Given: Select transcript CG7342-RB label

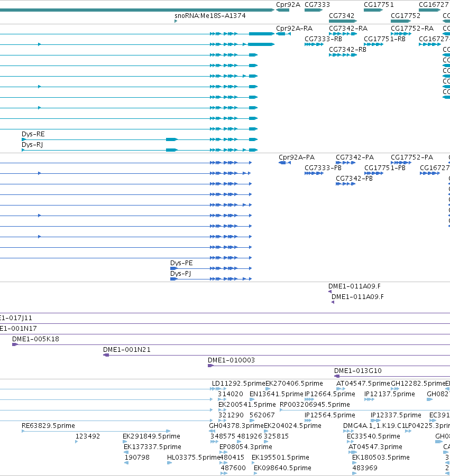Looking at the screenshot, I should (x=347, y=50).
